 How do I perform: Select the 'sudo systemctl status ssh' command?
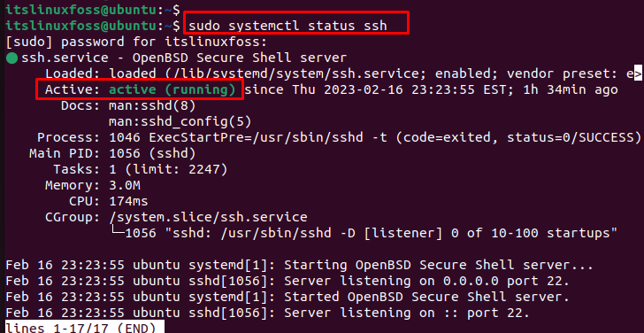pyautogui.click(x=287, y=26)
